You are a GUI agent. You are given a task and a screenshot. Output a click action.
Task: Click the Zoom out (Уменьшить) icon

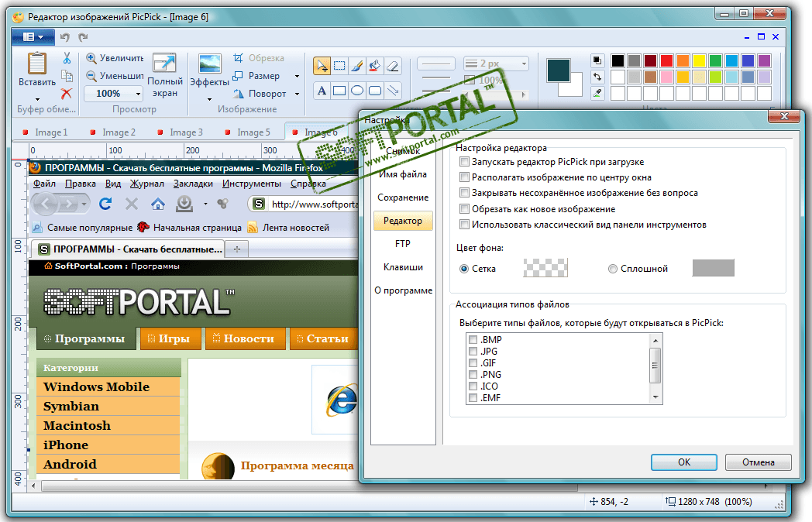[91, 76]
